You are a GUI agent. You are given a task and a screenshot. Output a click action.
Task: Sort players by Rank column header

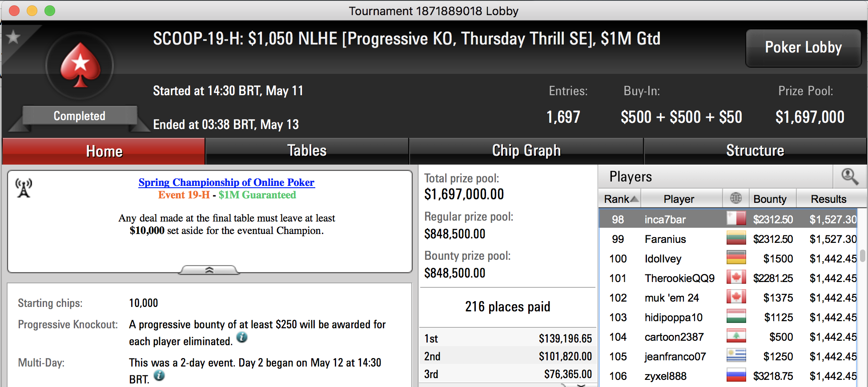coord(620,199)
